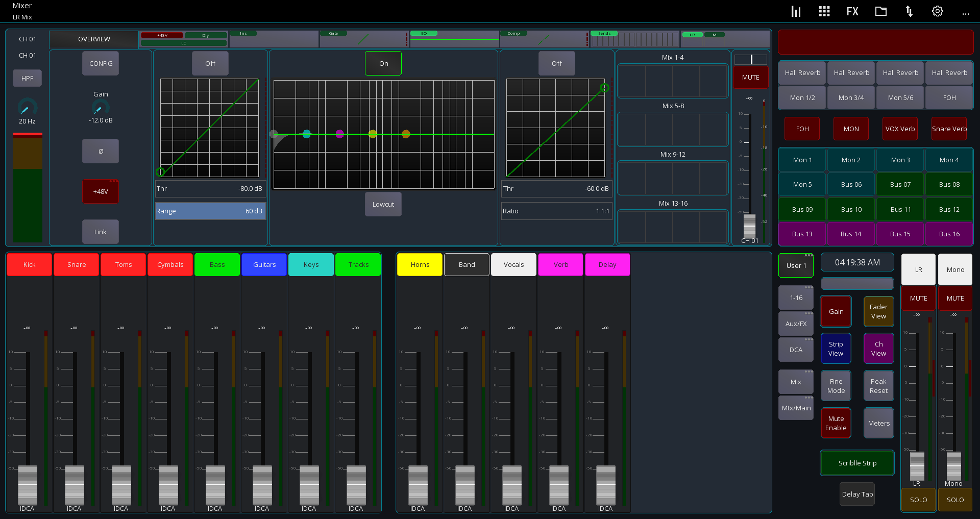This screenshot has height=519, width=980.
Task: Select the Kick DCA label
Action: tap(29, 264)
